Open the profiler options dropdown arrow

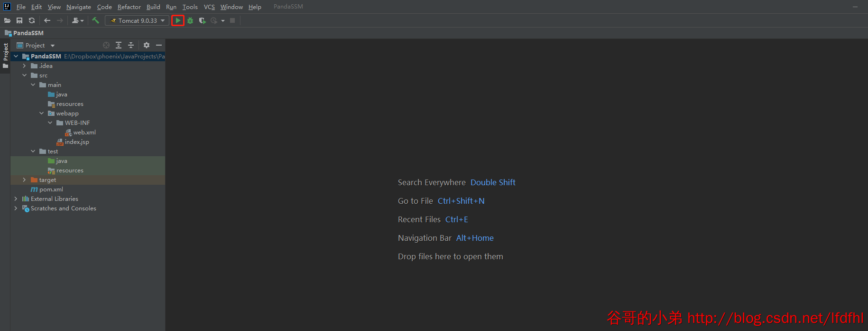pos(223,21)
